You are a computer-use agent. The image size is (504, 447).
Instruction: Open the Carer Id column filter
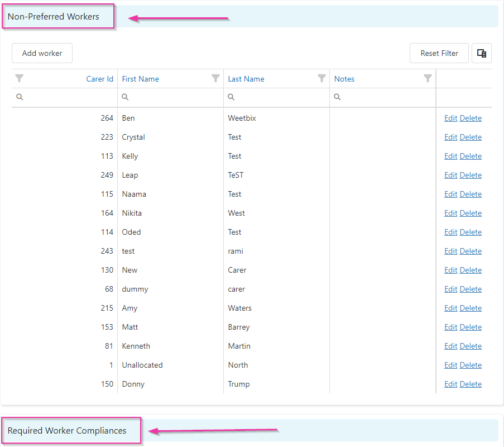tap(20, 78)
